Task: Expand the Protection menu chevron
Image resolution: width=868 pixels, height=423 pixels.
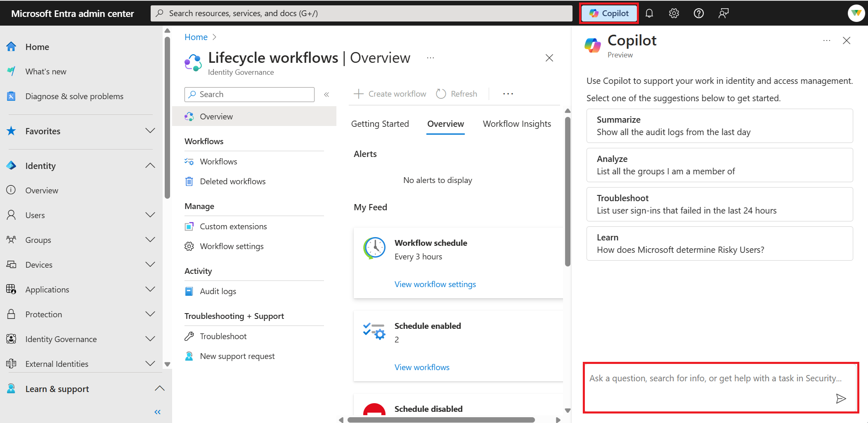Action: [x=150, y=314]
